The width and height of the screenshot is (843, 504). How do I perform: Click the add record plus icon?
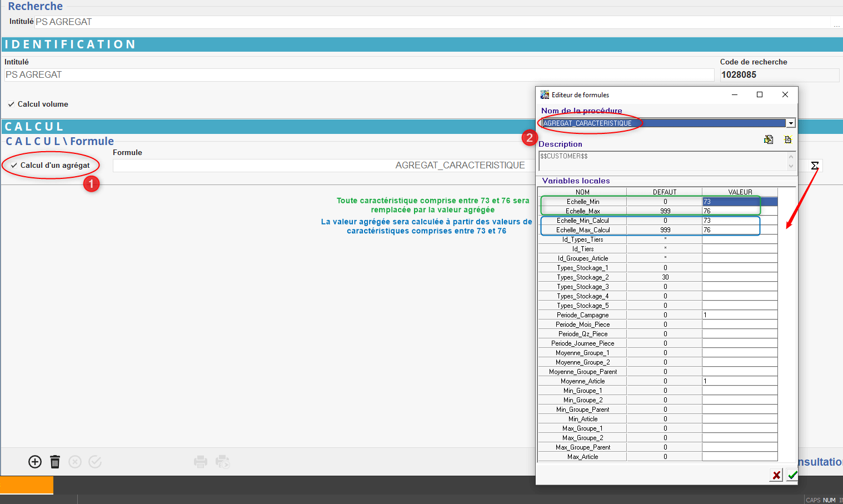35,462
